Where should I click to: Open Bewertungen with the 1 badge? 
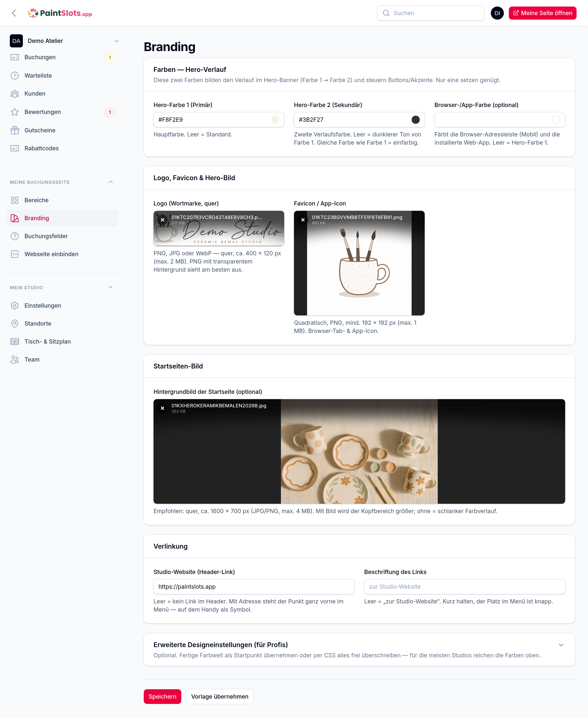pos(62,112)
